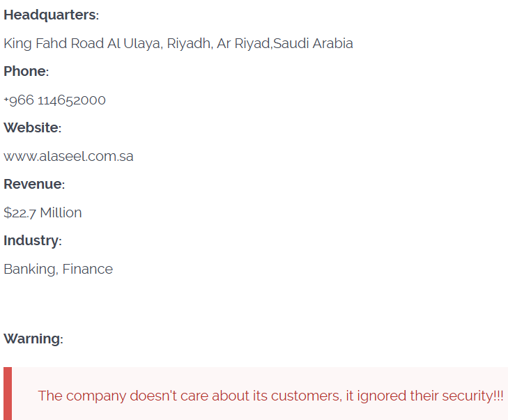Viewport: 508px width, 420px height.
Task: Click the red bar left of the warning
Action: (8, 394)
